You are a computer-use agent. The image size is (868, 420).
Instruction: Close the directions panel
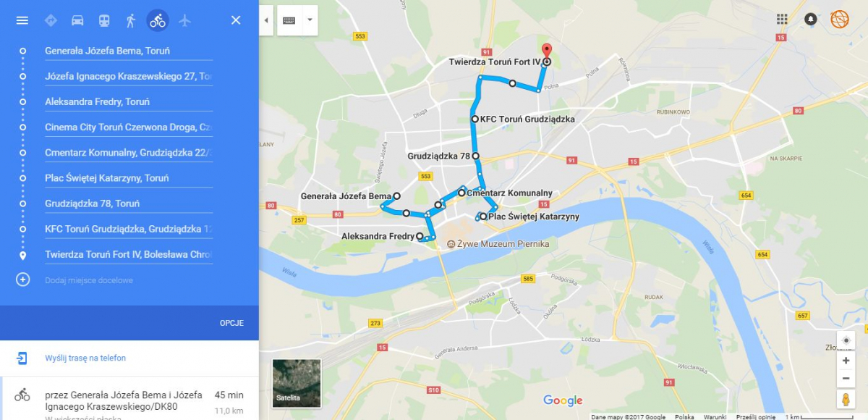tap(236, 20)
